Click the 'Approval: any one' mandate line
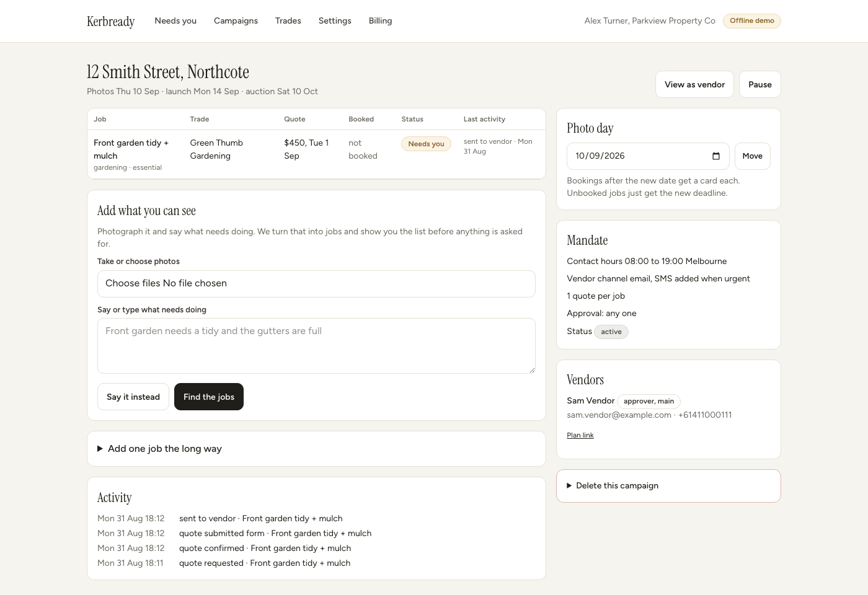 (601, 314)
